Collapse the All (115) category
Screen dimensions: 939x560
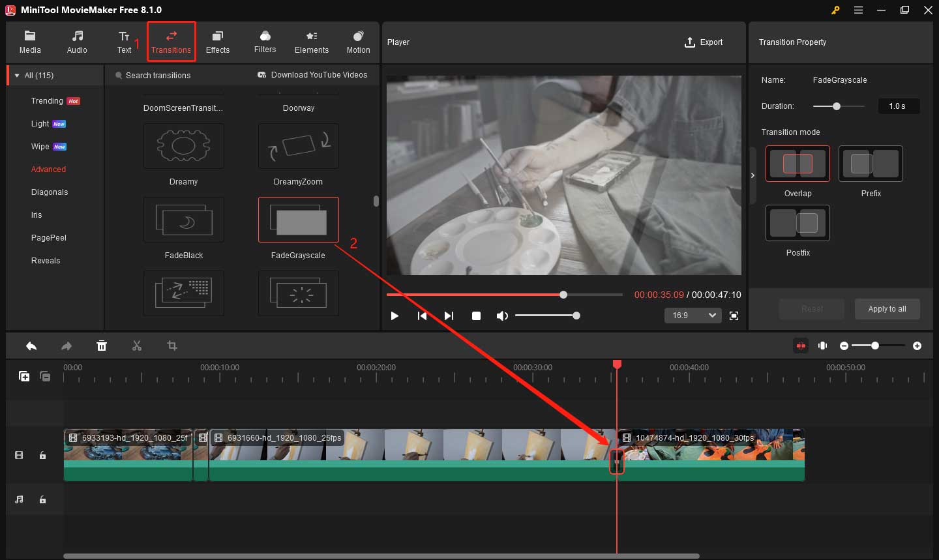(x=17, y=76)
